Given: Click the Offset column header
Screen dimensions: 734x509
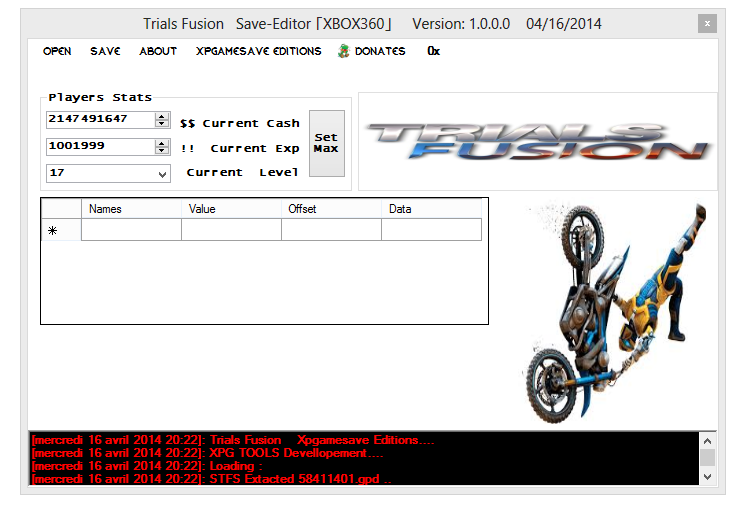Looking at the screenshot, I should click(x=331, y=209).
